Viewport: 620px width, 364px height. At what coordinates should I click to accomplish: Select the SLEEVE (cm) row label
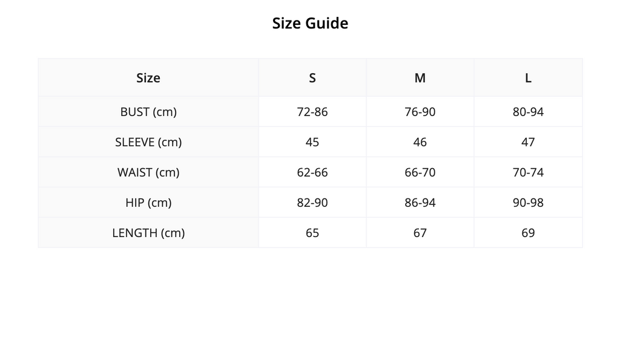148,142
